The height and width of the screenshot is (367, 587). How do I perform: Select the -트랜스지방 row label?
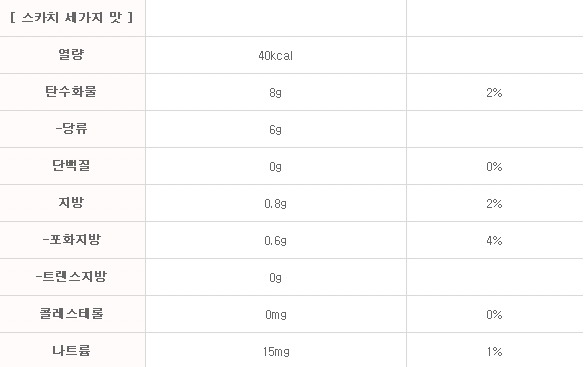[x=71, y=276]
